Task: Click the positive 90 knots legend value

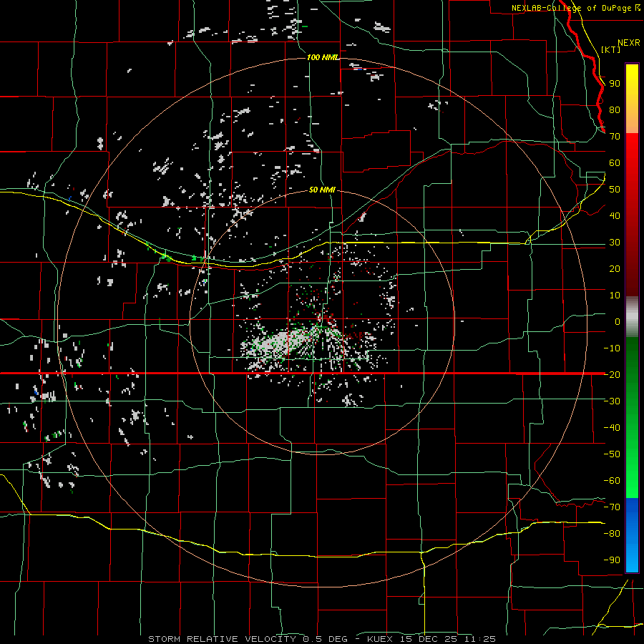Action: pyautogui.click(x=615, y=84)
